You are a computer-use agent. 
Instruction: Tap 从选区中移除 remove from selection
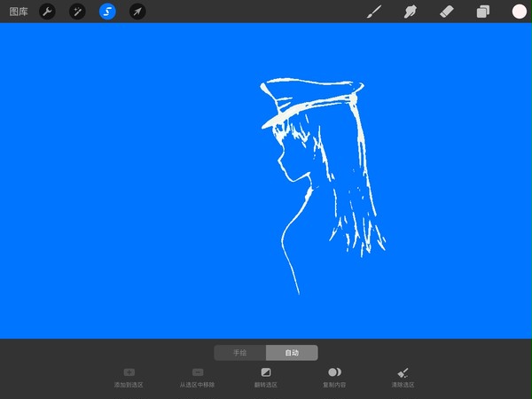point(197,378)
